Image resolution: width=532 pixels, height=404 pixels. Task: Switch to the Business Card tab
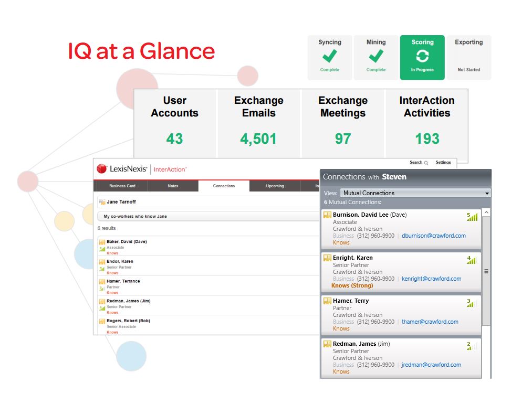122,186
